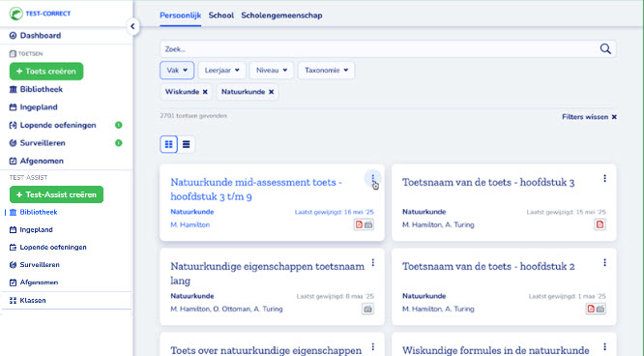Open Bibliotheek under Test-Assist
Viewport: 644px width, 356px height.
pos(33,212)
